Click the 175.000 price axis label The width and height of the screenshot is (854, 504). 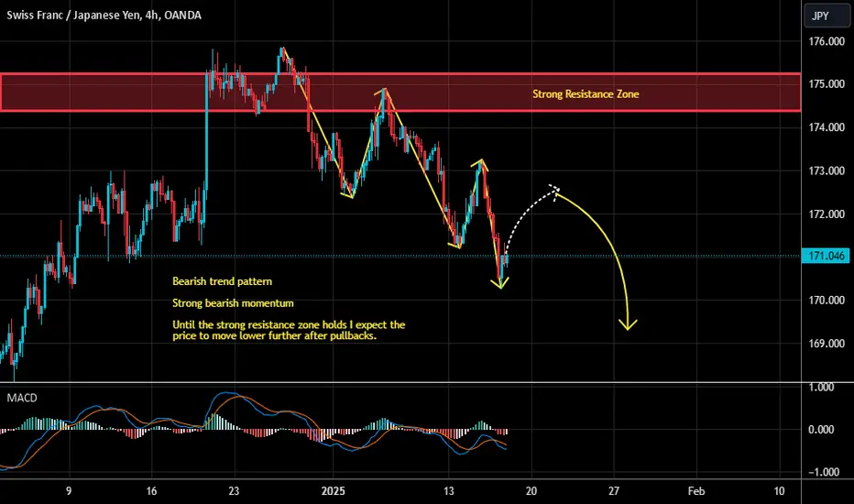pyautogui.click(x=827, y=84)
